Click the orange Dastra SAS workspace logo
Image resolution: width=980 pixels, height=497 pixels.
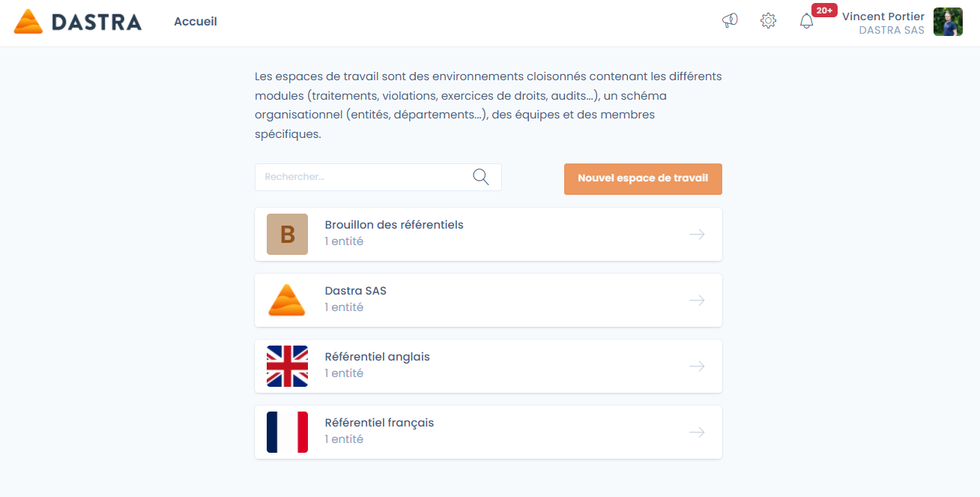[x=287, y=300]
